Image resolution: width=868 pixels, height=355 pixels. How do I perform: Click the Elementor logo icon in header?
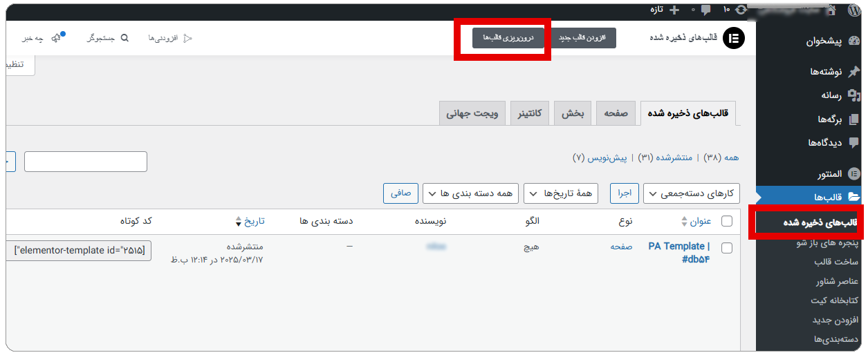(734, 39)
